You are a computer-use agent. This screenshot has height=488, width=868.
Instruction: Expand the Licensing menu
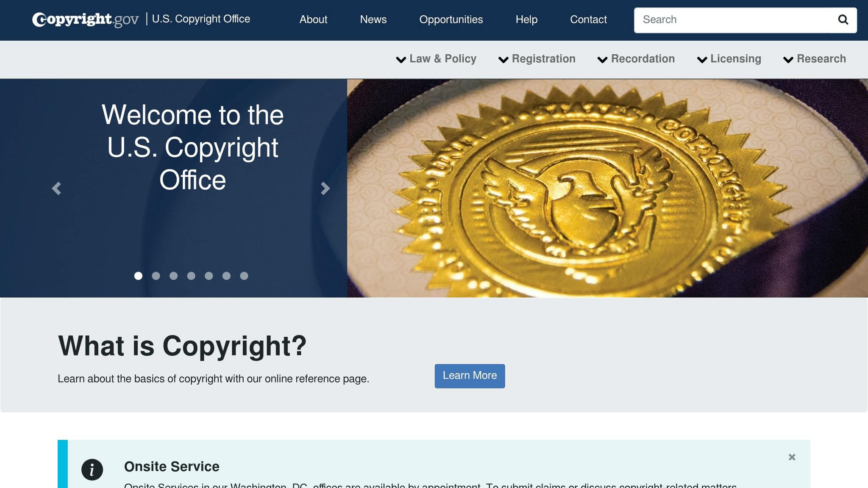click(x=729, y=59)
